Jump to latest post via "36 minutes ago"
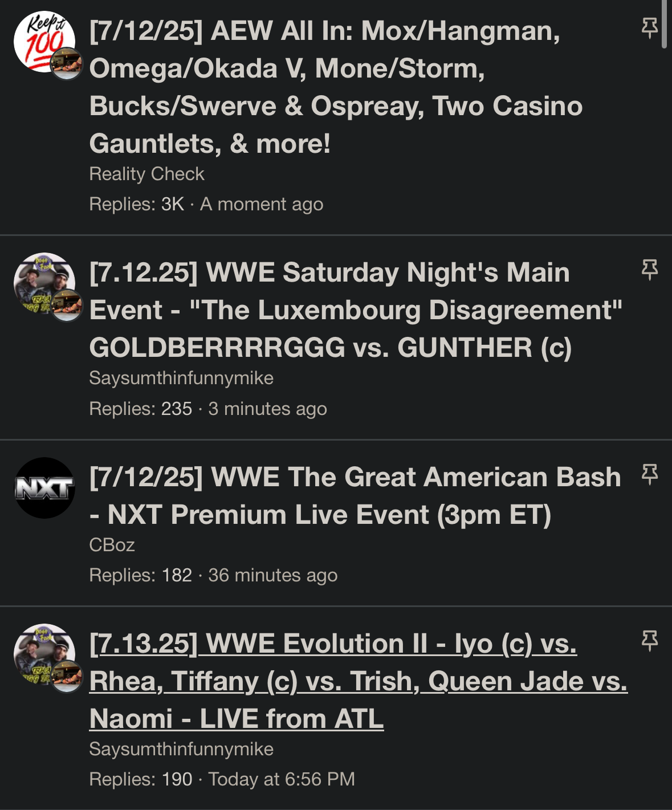 tap(272, 575)
